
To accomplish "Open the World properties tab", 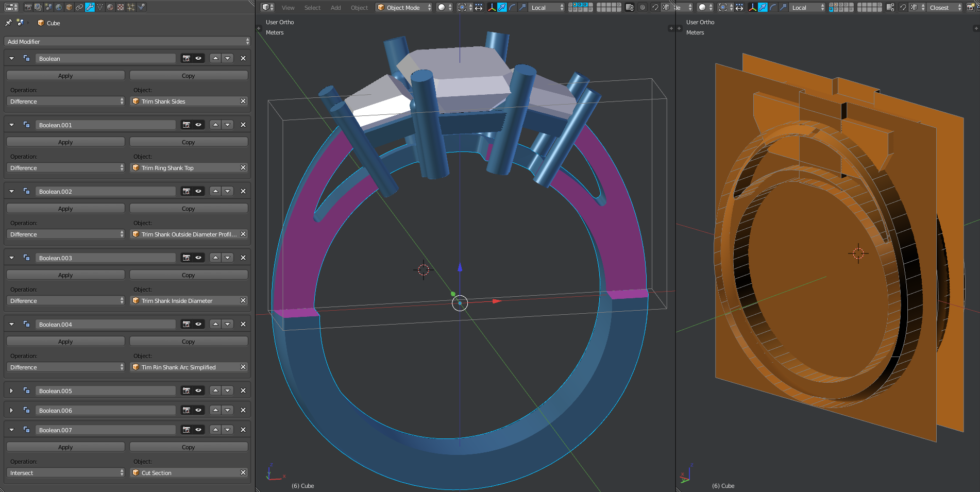I will click(59, 7).
